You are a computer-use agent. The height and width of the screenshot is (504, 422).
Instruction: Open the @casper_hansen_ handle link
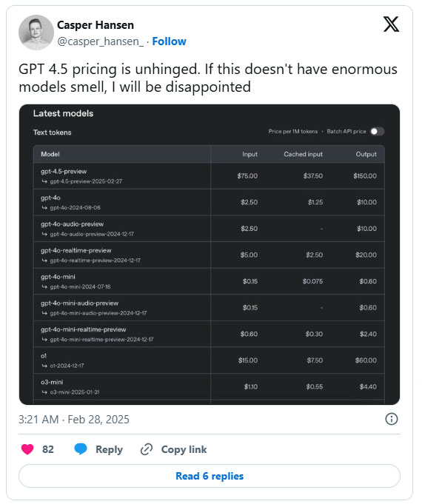pyautogui.click(x=101, y=41)
